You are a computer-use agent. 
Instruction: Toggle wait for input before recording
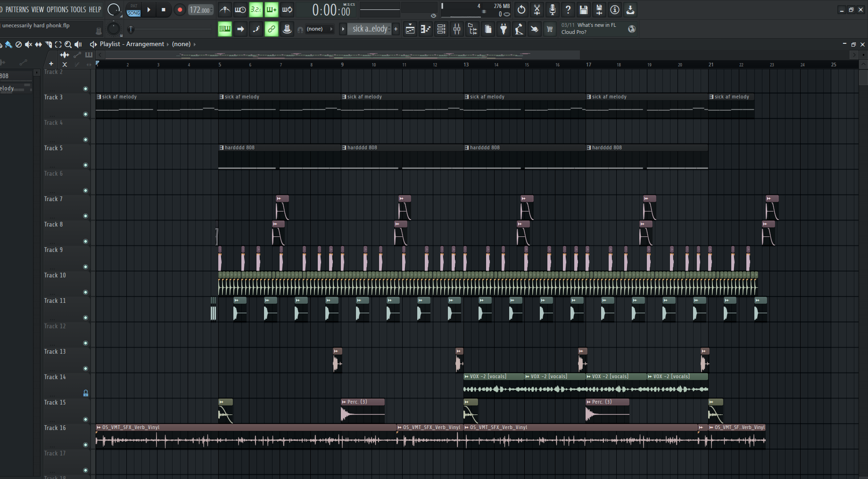coord(240,9)
